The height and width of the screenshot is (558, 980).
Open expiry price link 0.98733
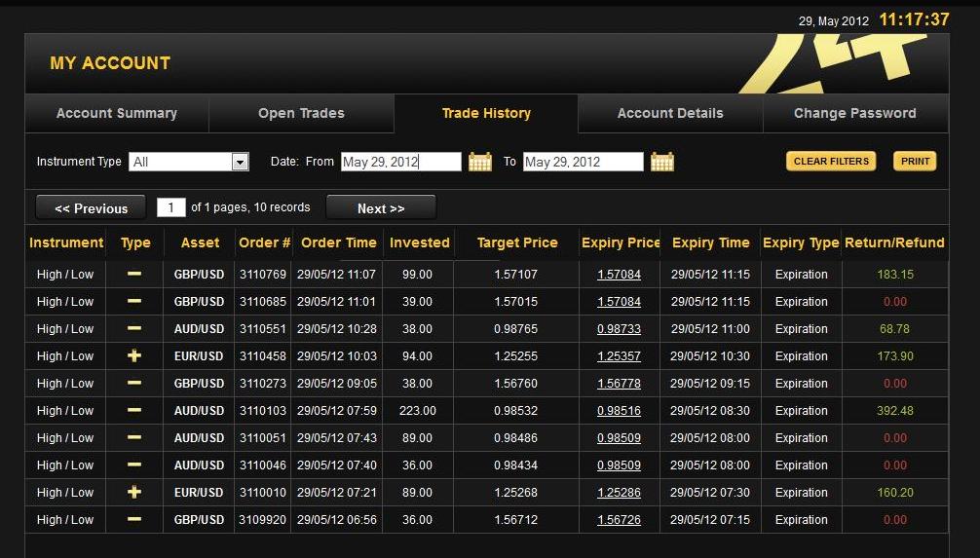pyautogui.click(x=619, y=329)
